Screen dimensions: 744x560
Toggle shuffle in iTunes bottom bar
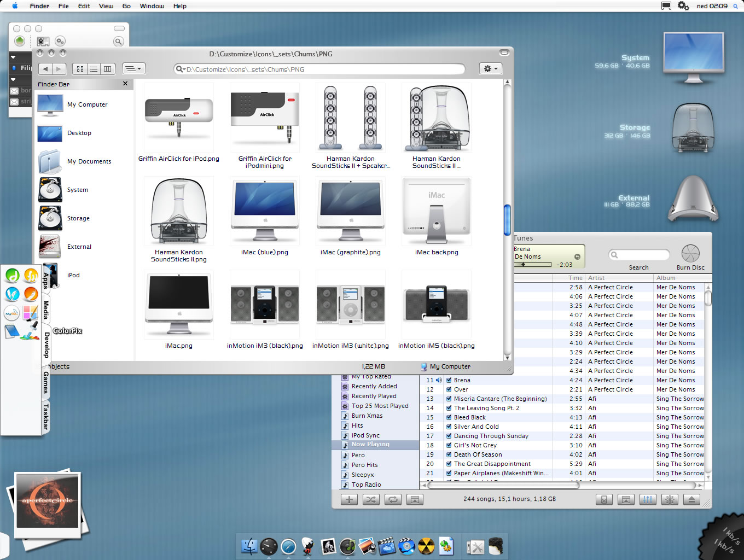(371, 499)
